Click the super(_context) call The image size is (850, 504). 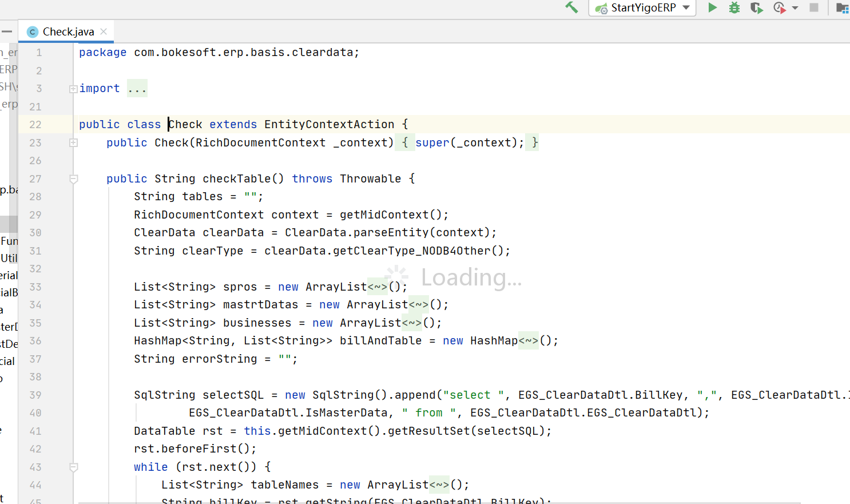tap(467, 142)
